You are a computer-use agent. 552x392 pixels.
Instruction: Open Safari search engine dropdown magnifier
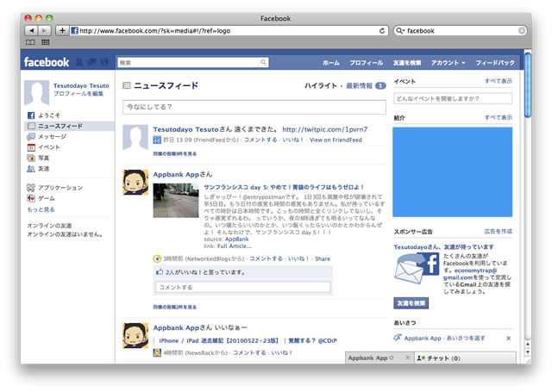point(400,31)
